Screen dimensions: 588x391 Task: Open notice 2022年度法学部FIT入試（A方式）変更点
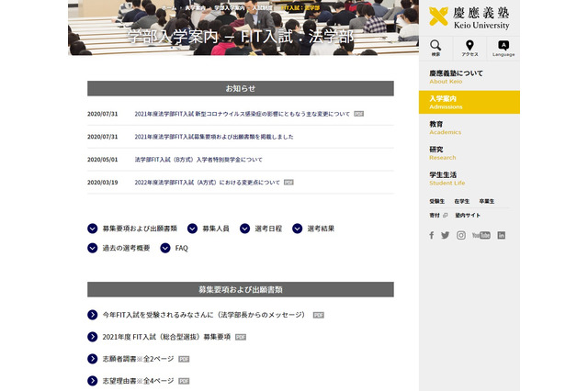click(x=207, y=183)
